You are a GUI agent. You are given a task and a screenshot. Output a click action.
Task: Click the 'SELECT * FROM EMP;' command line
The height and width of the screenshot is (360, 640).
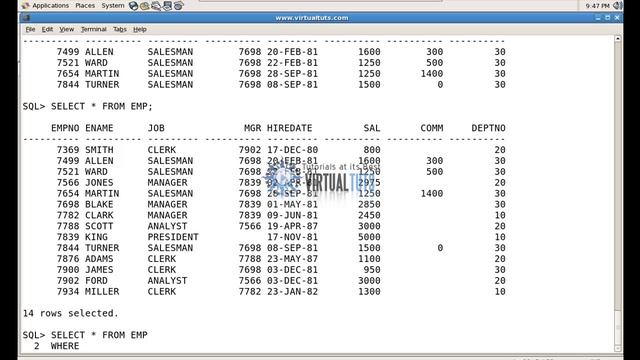pos(102,107)
